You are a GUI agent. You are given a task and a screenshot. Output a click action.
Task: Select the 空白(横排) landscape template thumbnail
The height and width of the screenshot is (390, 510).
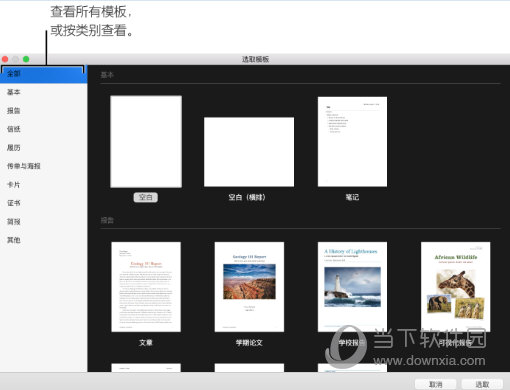[x=249, y=152]
